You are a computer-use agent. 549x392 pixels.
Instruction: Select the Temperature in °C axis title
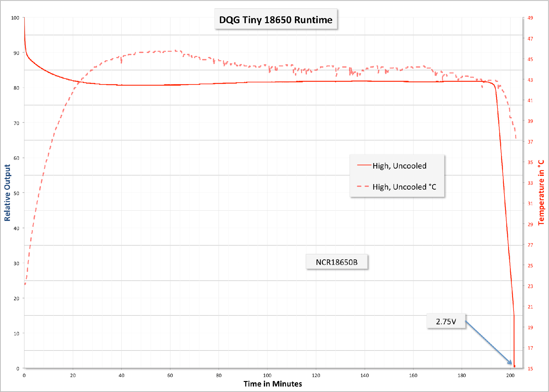click(x=541, y=193)
